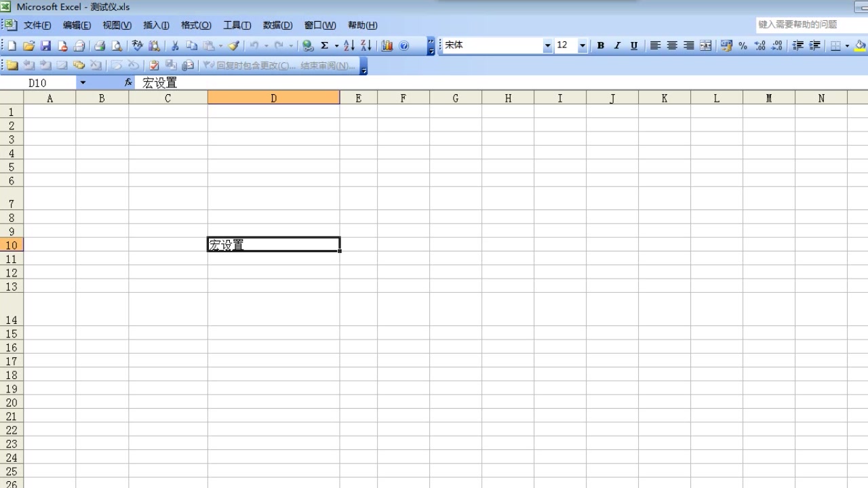Screen dimensions: 868x488
Task: Sort ascending A to Z
Action: pos(349,46)
